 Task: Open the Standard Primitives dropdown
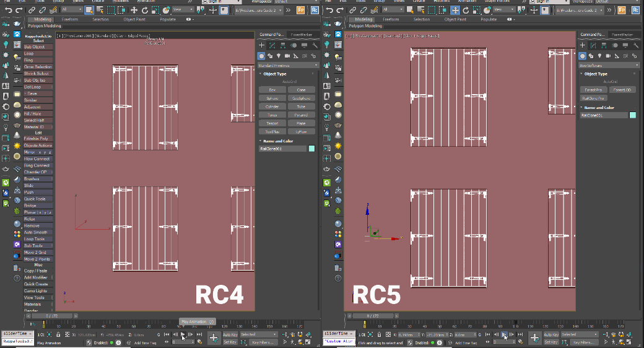coord(287,65)
